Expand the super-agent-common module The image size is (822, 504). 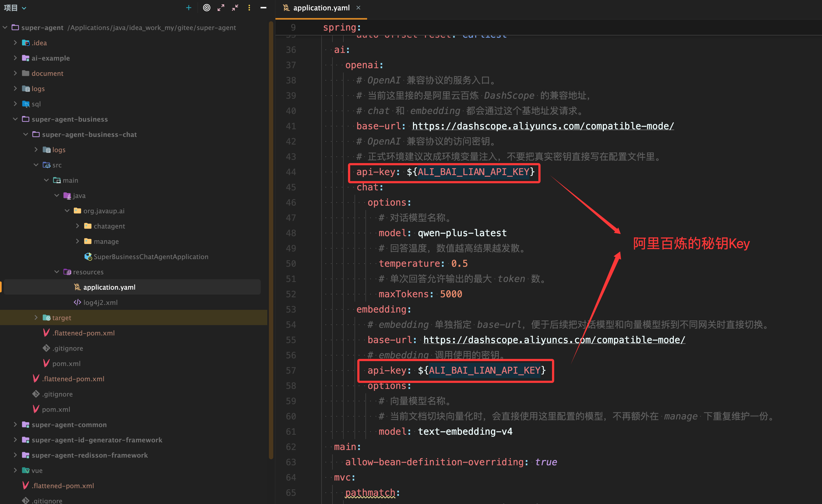(x=15, y=424)
